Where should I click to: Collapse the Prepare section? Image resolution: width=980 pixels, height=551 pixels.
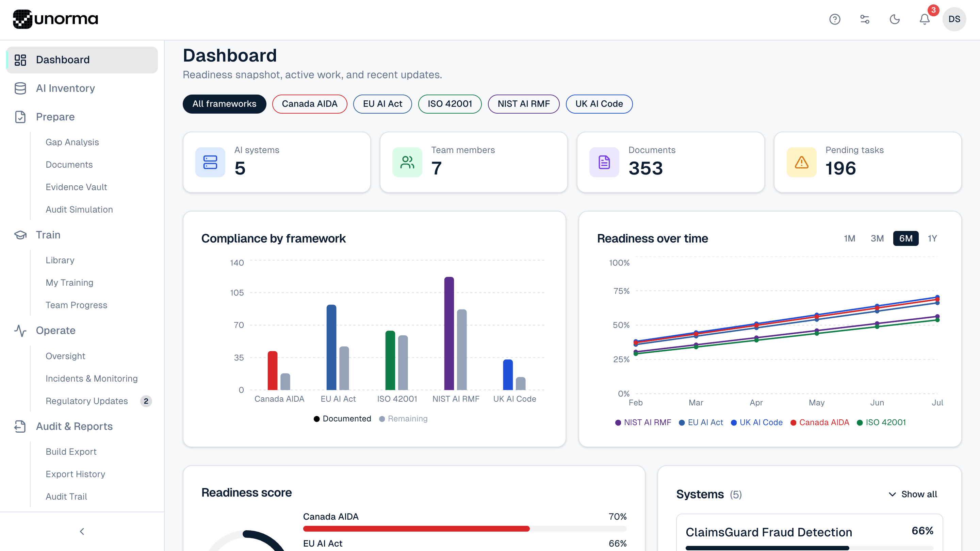coord(82,117)
